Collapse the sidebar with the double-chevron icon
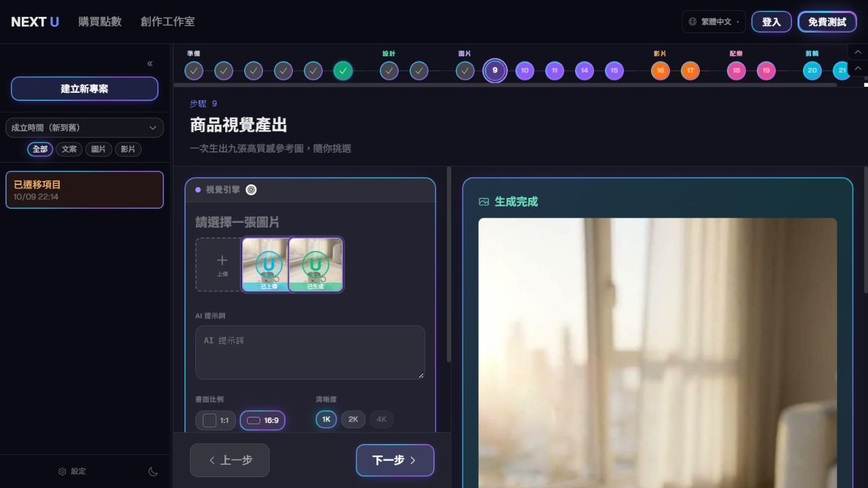Viewport: 868px width, 488px height. click(150, 64)
